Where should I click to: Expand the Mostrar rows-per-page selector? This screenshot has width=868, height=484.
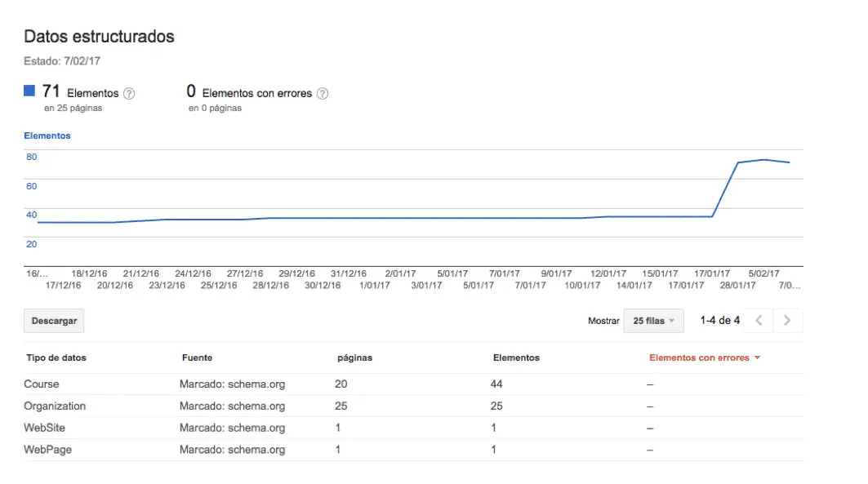coord(653,321)
